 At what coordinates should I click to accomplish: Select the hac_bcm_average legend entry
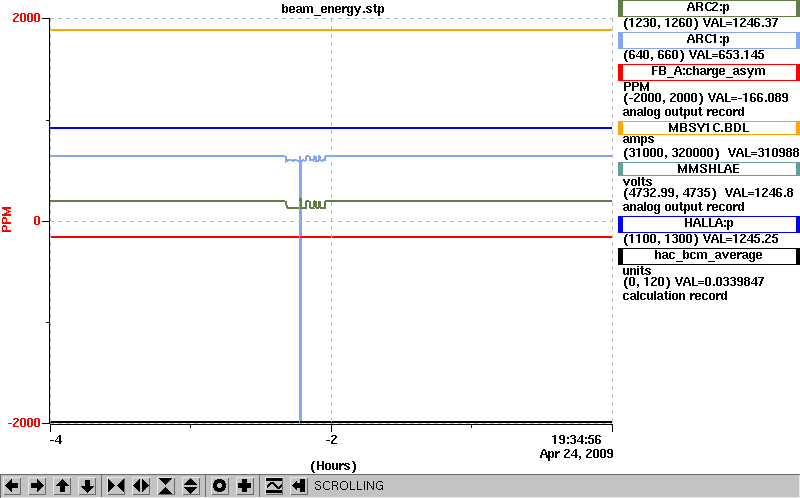tap(709, 256)
